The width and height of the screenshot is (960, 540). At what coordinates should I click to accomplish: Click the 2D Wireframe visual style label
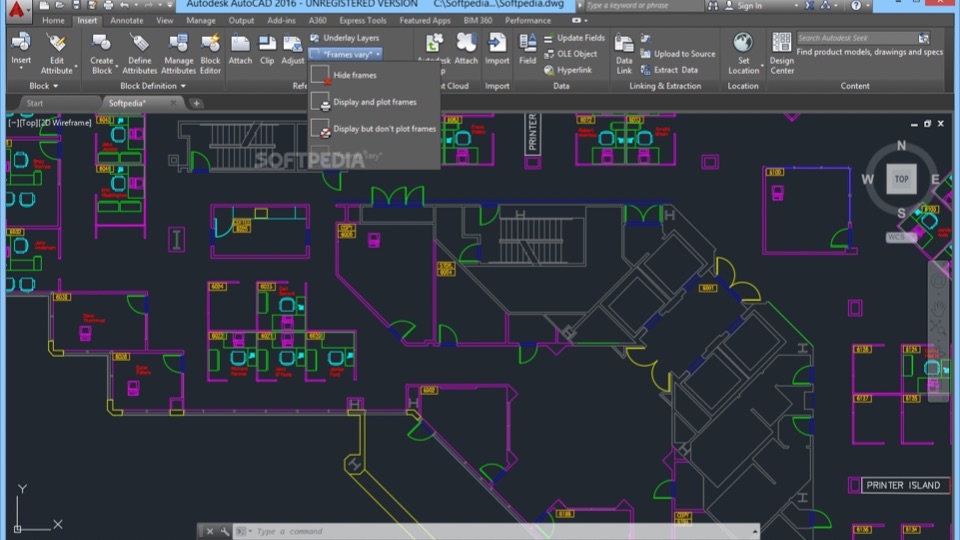click(x=66, y=123)
